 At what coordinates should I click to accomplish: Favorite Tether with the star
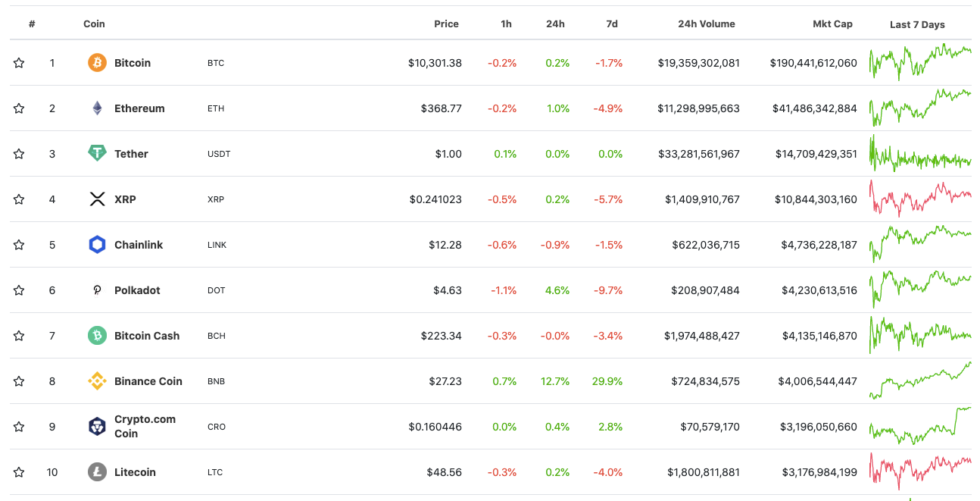tap(19, 154)
